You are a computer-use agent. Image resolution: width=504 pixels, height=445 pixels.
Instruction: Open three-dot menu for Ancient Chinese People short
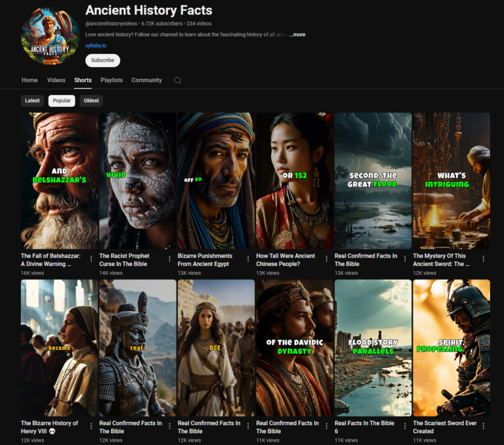tap(327, 259)
